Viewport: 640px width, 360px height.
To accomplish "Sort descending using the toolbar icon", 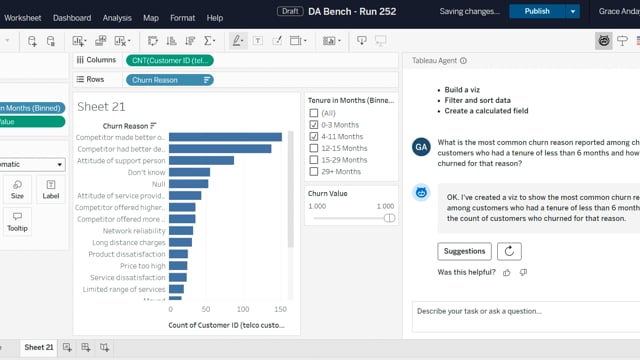I will (190, 41).
